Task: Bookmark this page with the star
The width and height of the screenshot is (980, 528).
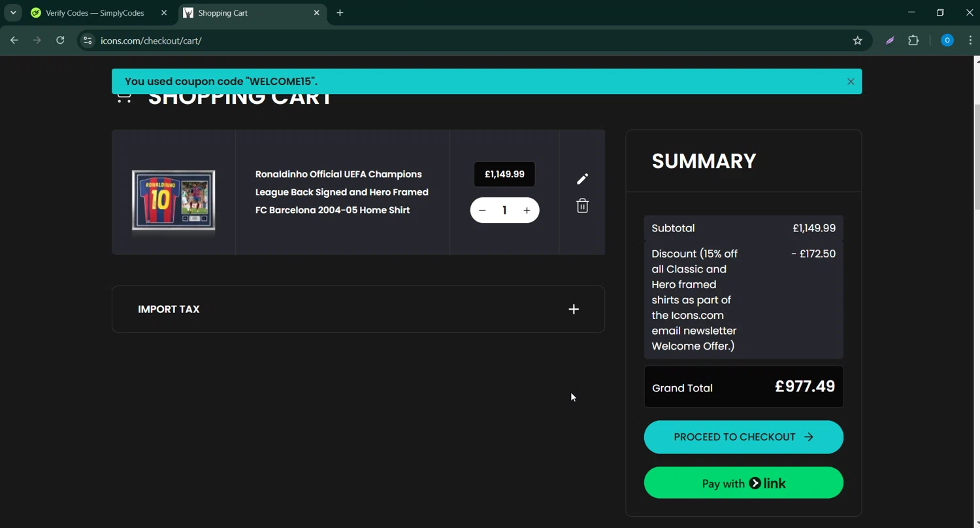Action: tap(858, 41)
